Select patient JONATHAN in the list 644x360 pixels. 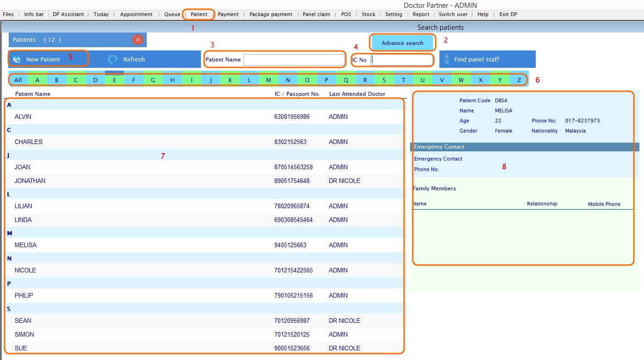30,181
